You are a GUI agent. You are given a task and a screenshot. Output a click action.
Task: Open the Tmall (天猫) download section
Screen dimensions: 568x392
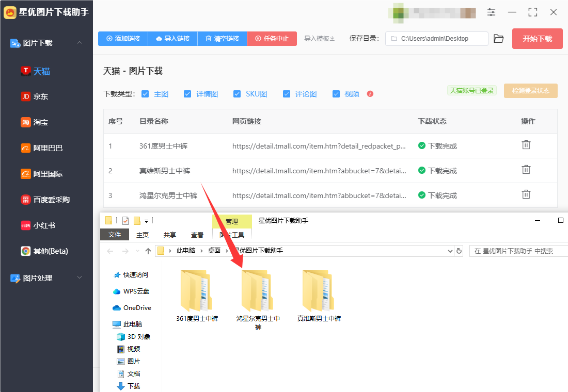(36, 71)
